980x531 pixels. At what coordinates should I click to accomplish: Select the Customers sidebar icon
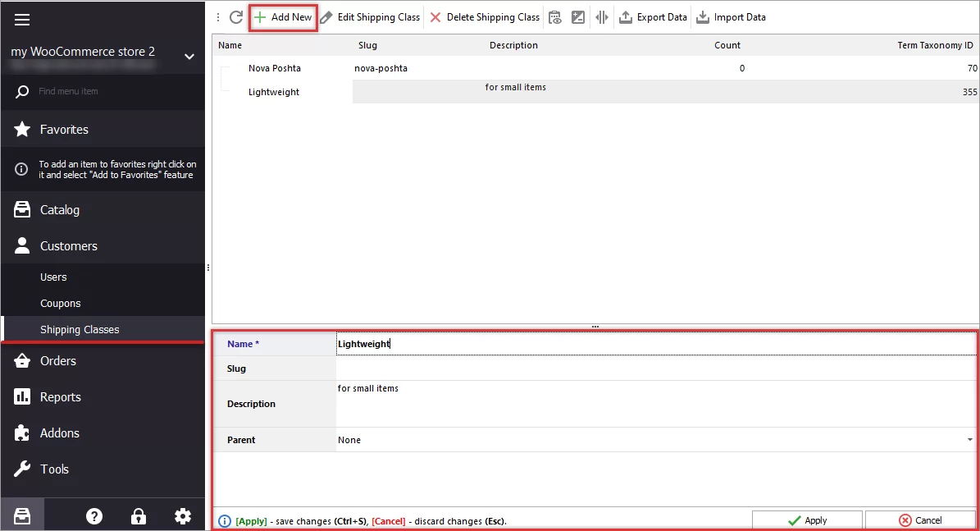click(x=22, y=245)
